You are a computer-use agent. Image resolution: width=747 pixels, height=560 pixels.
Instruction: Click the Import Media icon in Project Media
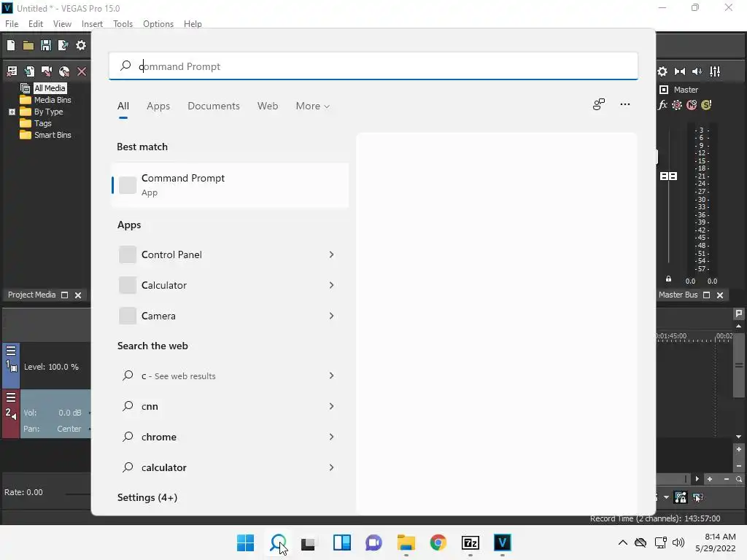(x=29, y=71)
